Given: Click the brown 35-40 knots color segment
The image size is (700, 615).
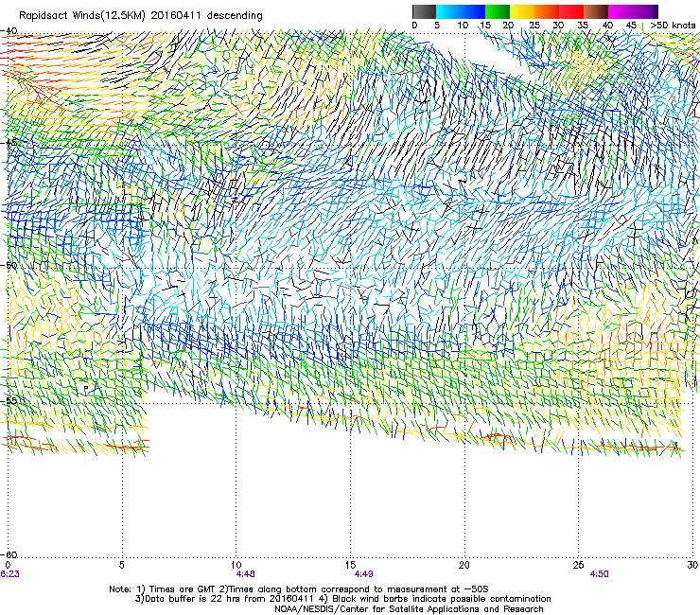Looking at the screenshot, I should click(x=596, y=11).
